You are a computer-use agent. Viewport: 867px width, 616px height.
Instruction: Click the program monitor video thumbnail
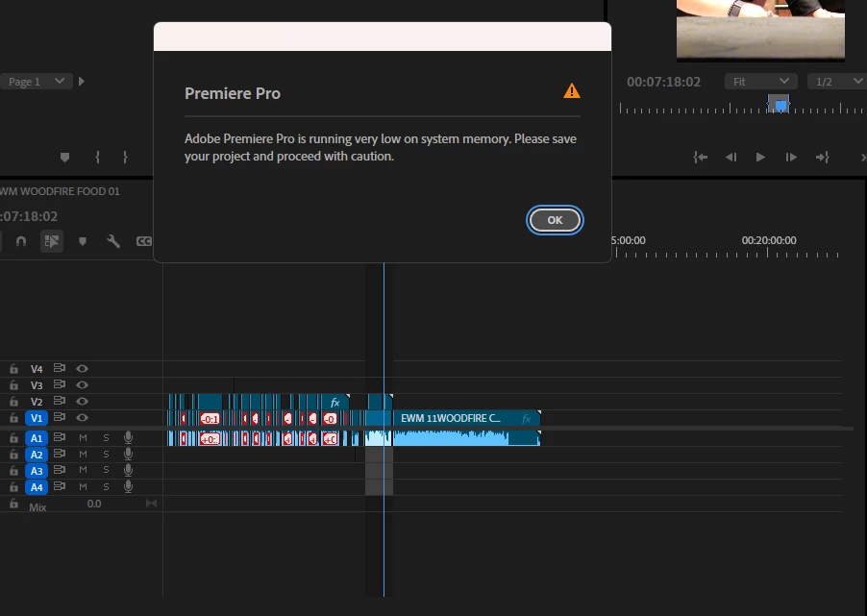pyautogui.click(x=760, y=29)
